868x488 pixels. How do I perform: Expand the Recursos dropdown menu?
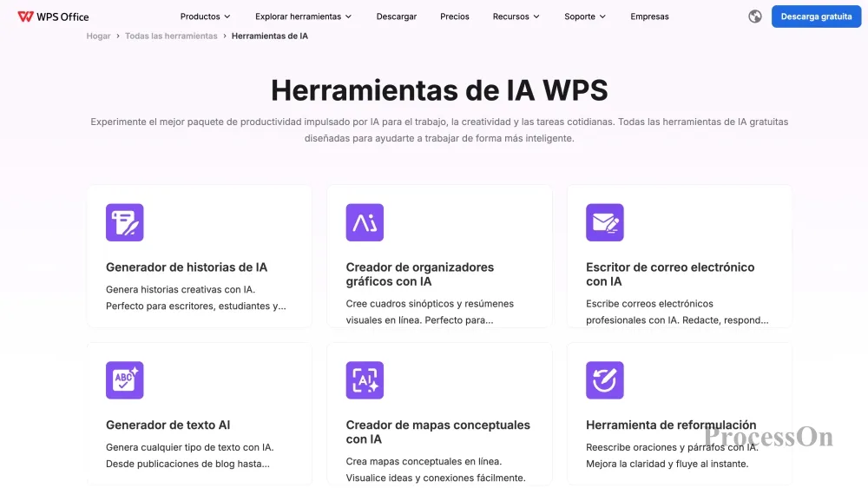(x=516, y=16)
